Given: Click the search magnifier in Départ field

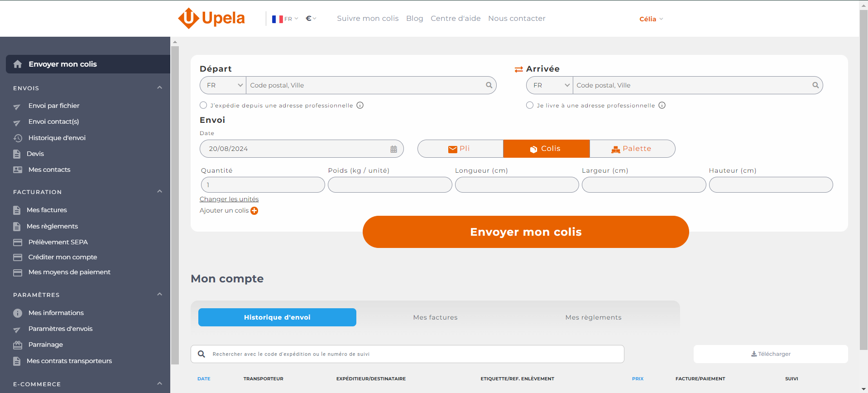Looking at the screenshot, I should (489, 85).
